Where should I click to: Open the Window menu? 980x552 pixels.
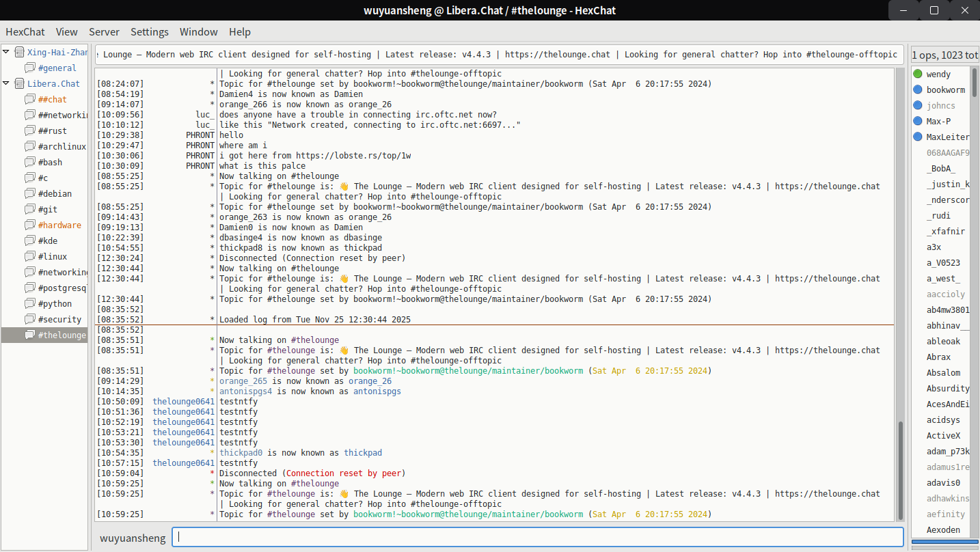[199, 31]
